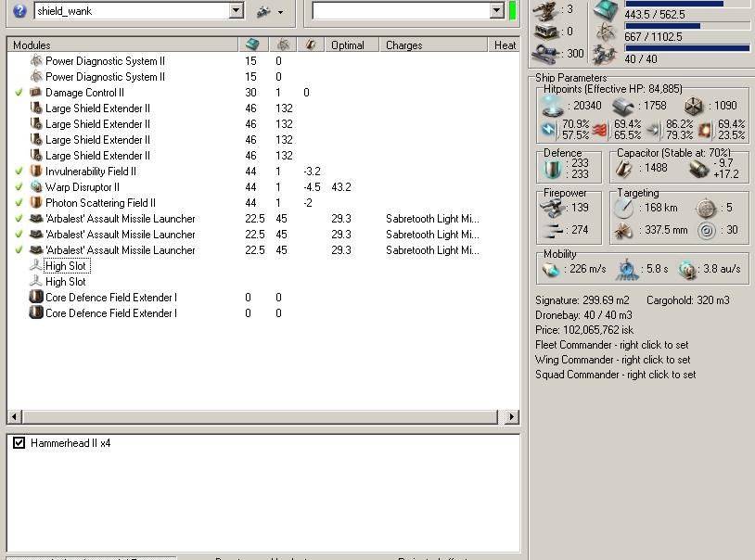Click the right arrow of horizontal scrollbar
This screenshot has width=755, height=560.
point(511,416)
